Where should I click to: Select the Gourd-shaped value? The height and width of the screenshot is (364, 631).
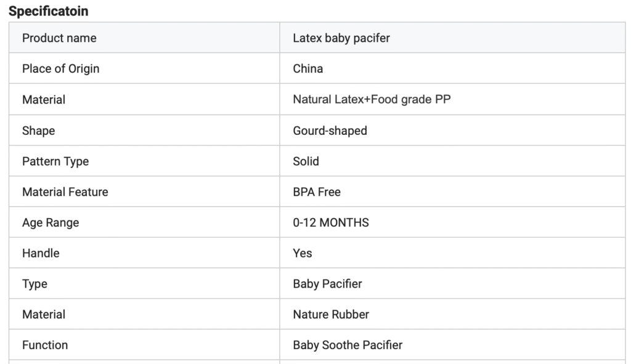[330, 131]
